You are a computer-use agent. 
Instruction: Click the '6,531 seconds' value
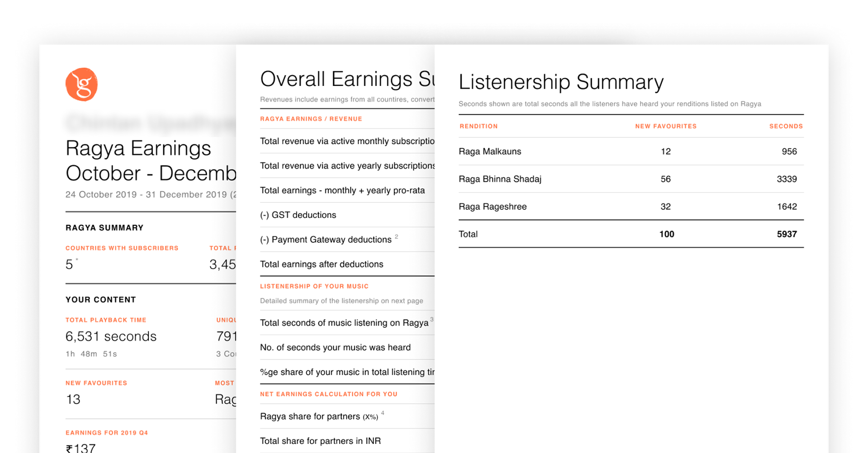tap(111, 336)
